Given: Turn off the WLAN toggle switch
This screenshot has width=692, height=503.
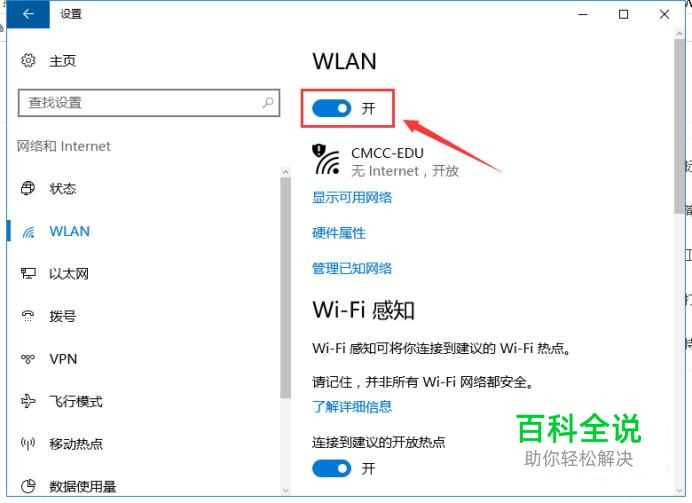Looking at the screenshot, I should (x=331, y=109).
